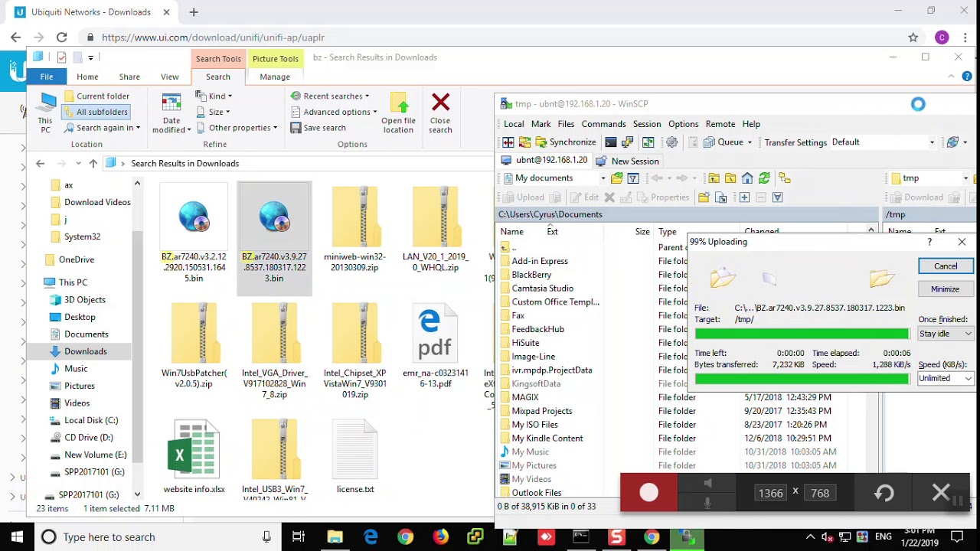Click the Explorer navigation pane scrollbar
Screen dimensions: 980x551
point(137,337)
